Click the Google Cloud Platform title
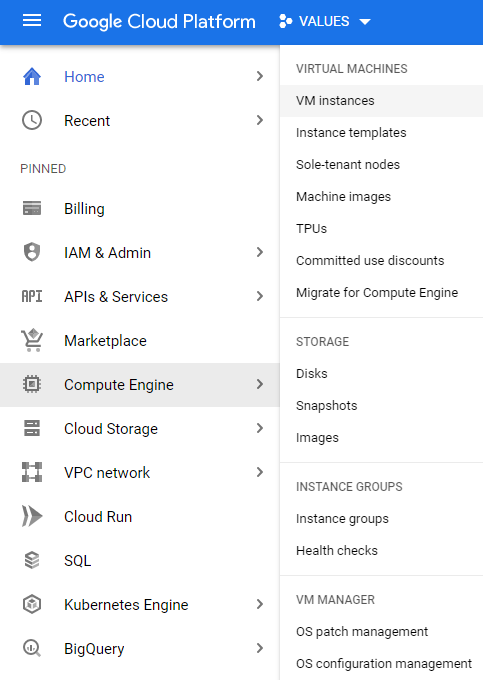This screenshot has height=680, width=483. click(x=159, y=21)
